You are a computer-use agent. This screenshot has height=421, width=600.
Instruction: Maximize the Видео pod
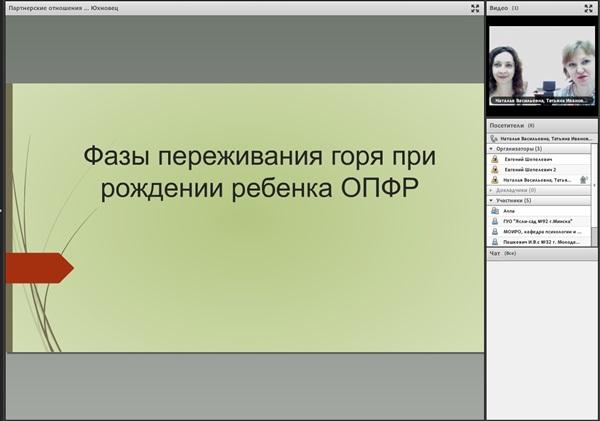(588, 8)
